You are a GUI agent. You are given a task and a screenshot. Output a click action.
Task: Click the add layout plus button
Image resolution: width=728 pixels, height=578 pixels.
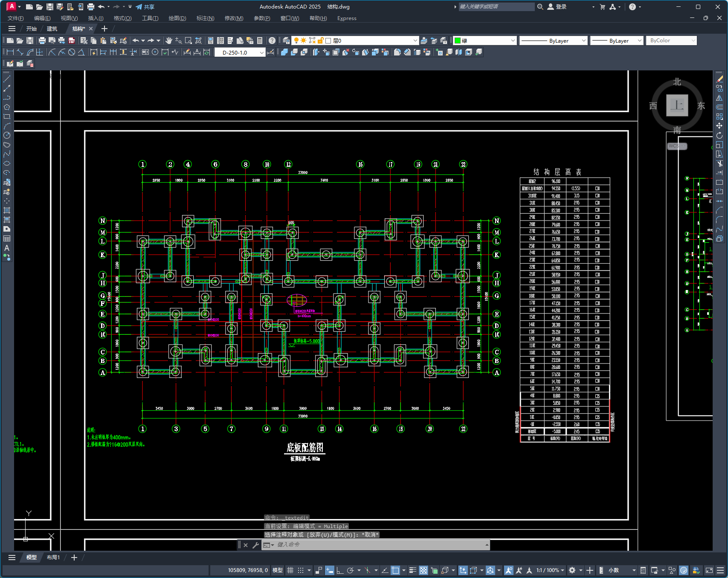point(74,558)
